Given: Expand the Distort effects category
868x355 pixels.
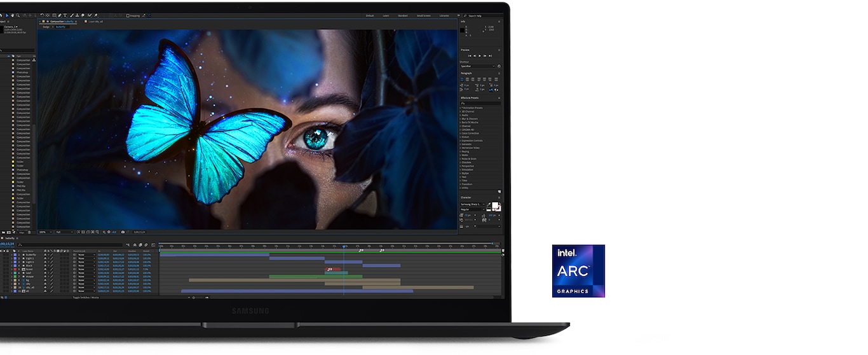Looking at the screenshot, I should pos(460,137).
